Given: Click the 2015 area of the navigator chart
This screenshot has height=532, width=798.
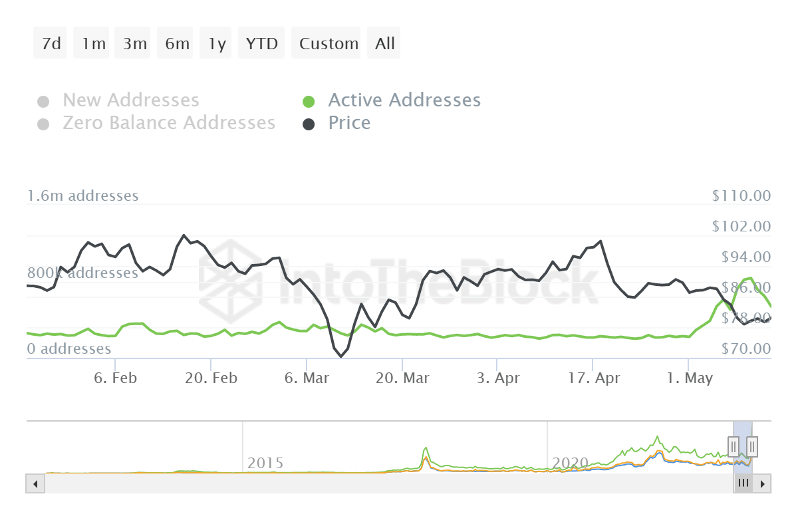Looking at the screenshot, I should click(x=264, y=462).
